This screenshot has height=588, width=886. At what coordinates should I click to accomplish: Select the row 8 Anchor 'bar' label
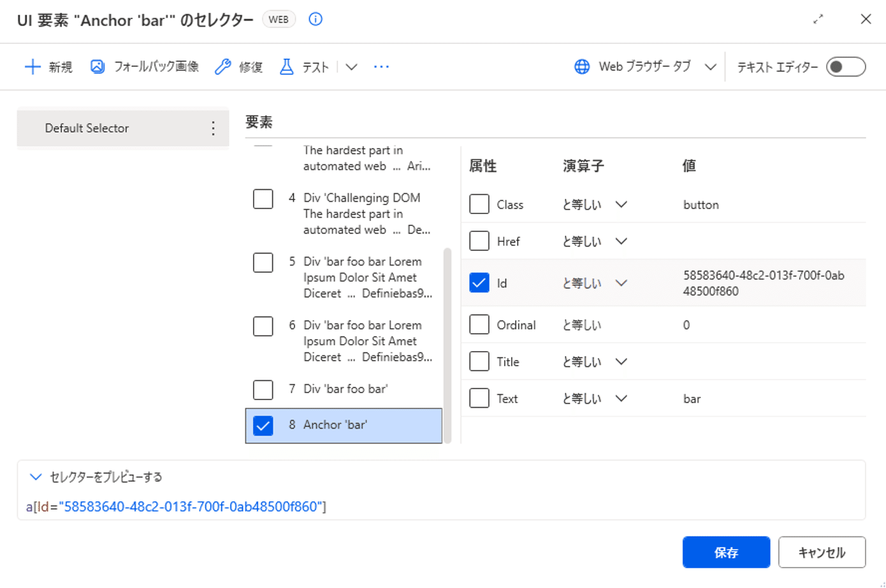tap(335, 424)
